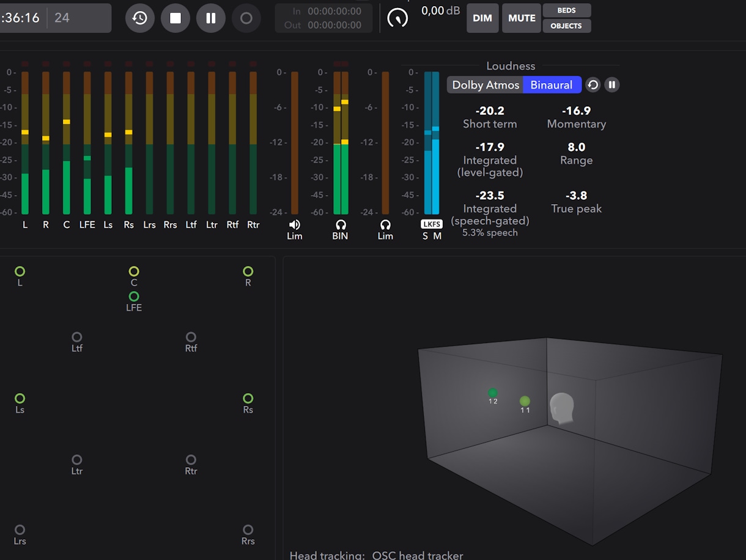
Task: Pause the loudness measurement
Action: point(611,84)
